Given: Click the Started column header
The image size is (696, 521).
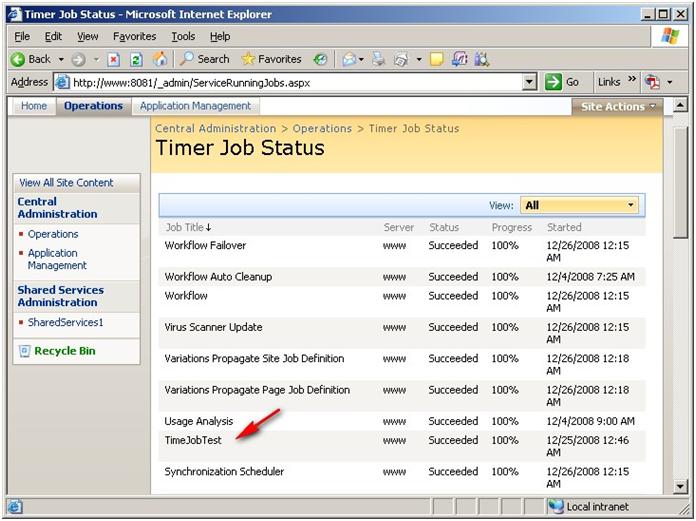Looking at the screenshot, I should point(564,227).
